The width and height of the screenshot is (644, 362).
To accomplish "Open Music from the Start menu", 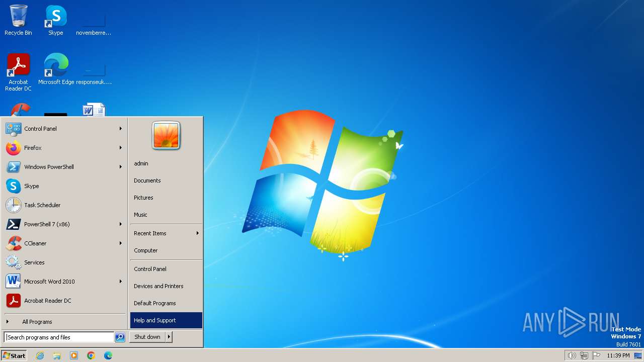I will click(166, 215).
